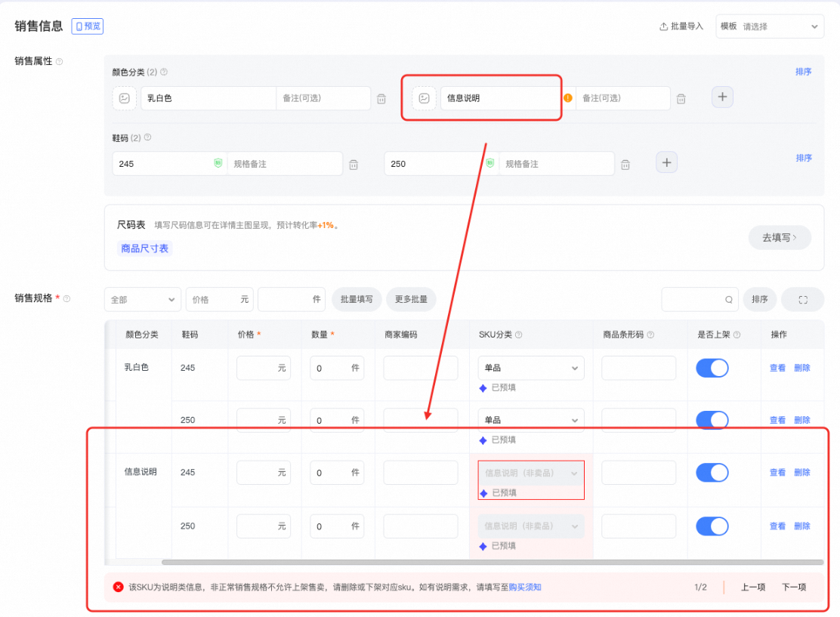Click 规格备注 field next to 250
The width and height of the screenshot is (840, 617).
[557, 163]
